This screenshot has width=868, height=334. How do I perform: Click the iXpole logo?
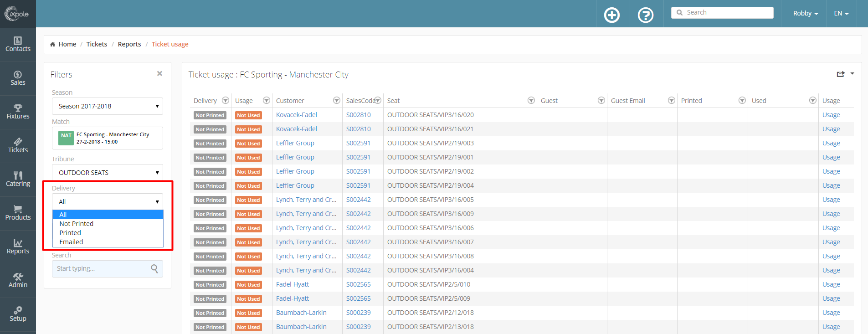[17, 14]
